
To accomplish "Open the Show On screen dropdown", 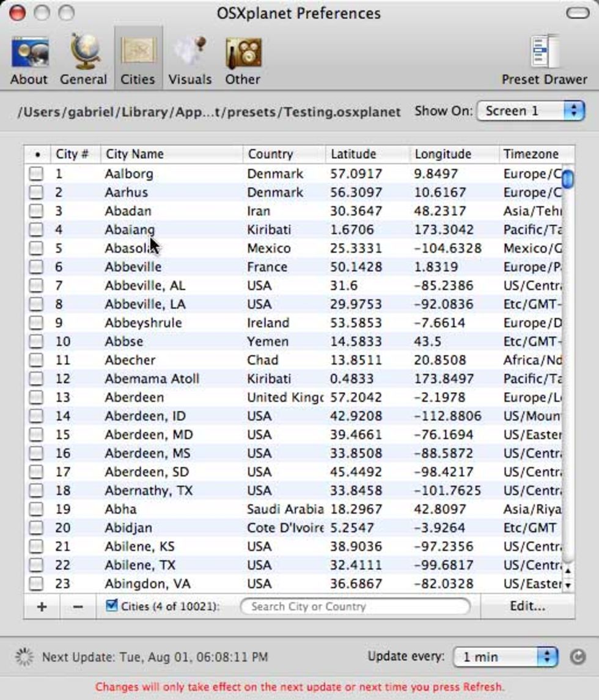I will [x=530, y=111].
